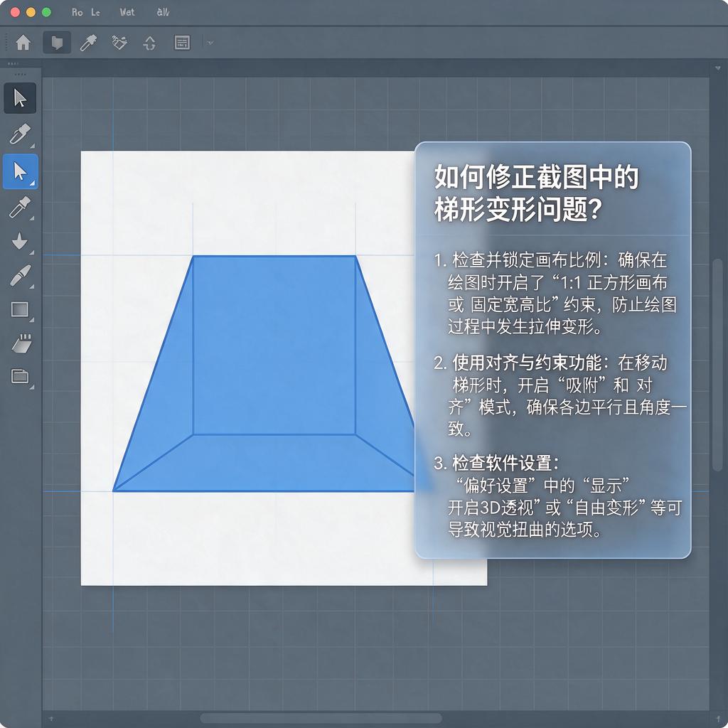Click the text "导致视觉扭曲的选项。"
This screenshot has width=728, height=728.
[x=525, y=529]
